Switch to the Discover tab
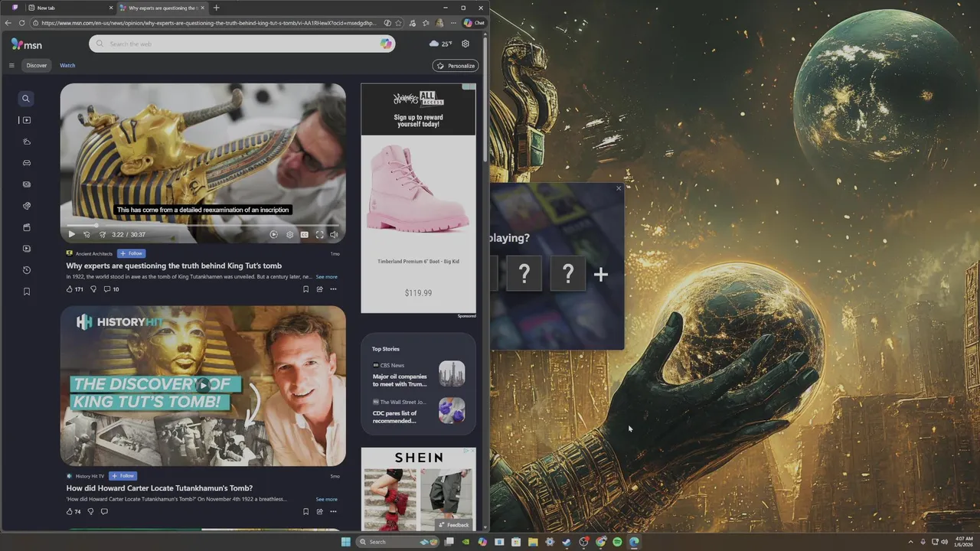This screenshot has width=980, height=551. (37, 66)
